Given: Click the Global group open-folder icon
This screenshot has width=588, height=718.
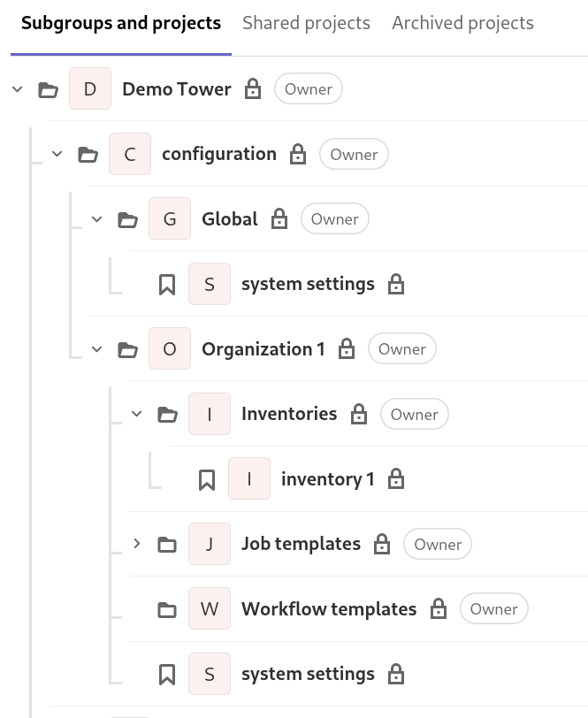Looking at the screenshot, I should click(x=128, y=219).
